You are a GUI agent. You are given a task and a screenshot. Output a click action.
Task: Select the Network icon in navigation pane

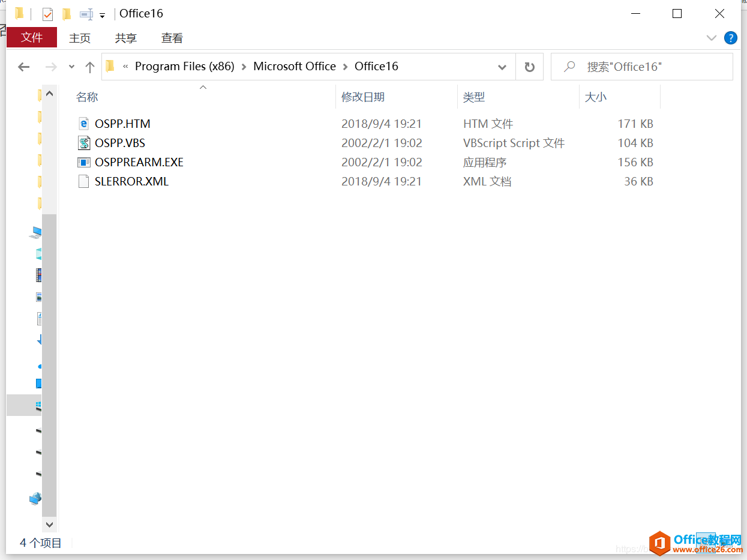36,498
